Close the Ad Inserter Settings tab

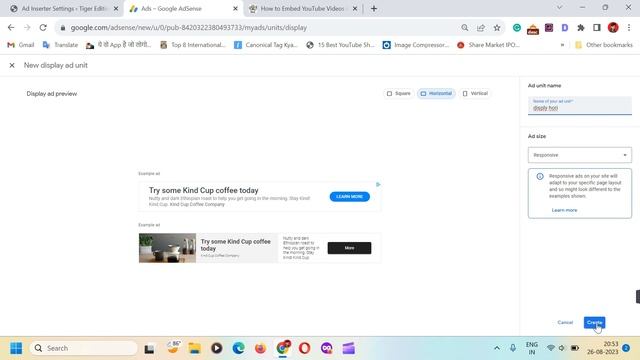tap(116, 9)
